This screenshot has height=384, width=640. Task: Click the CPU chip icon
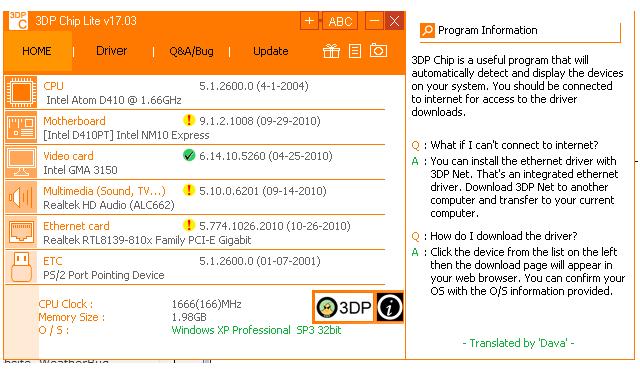[21, 92]
